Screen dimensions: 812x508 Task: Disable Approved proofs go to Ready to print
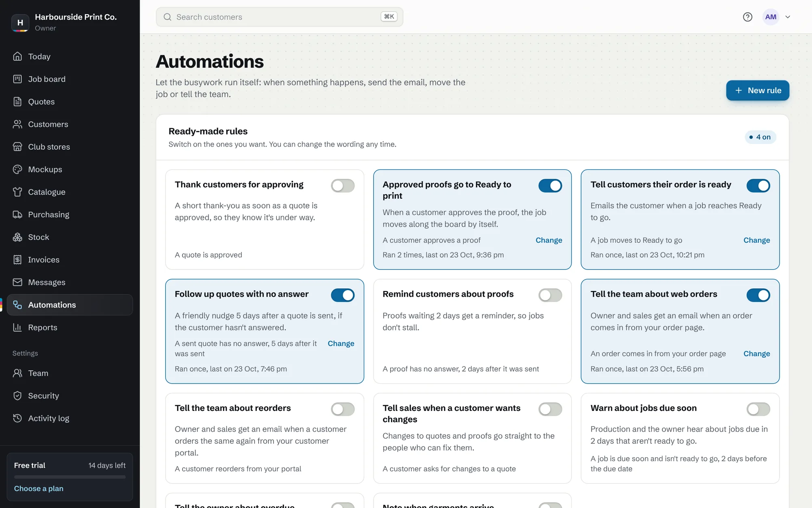(x=550, y=186)
